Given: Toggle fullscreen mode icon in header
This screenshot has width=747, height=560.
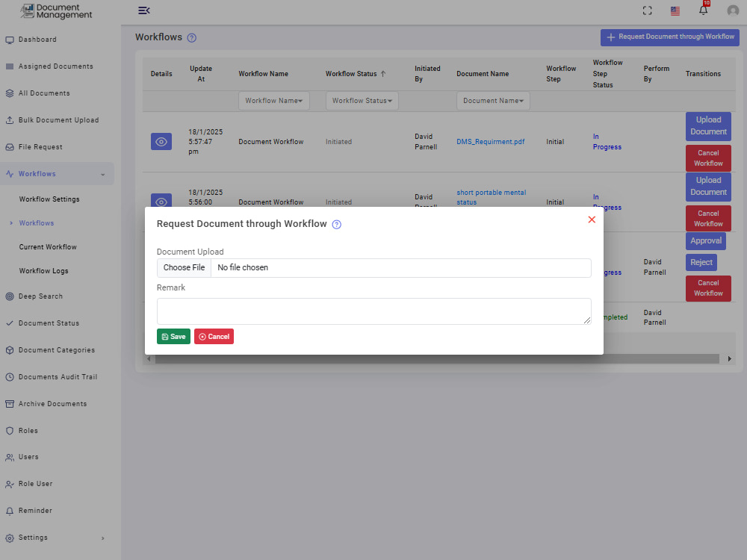Looking at the screenshot, I should 647,10.
